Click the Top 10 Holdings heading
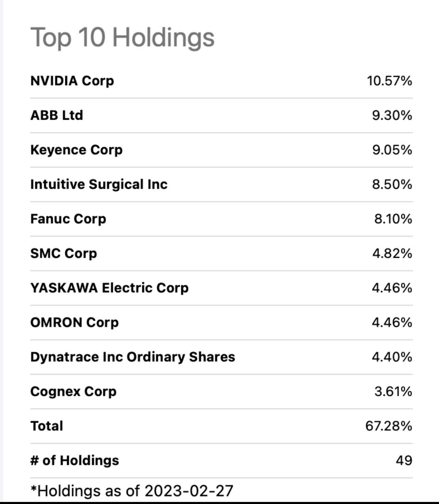 pyautogui.click(x=122, y=37)
